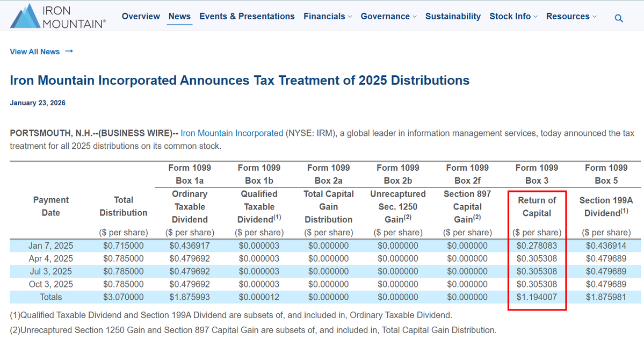
Task: Click the Ordinary Taxable Dividend header
Action: [x=190, y=207]
